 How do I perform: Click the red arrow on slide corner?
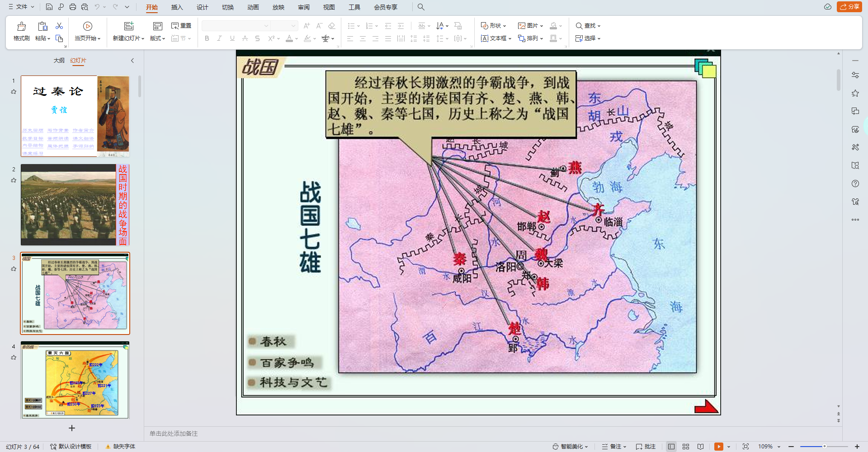click(706, 406)
